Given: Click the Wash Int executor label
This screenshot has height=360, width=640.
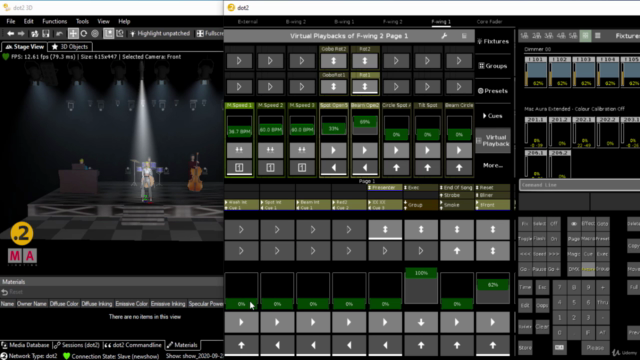Looking at the screenshot, I should pyautogui.click(x=242, y=204).
